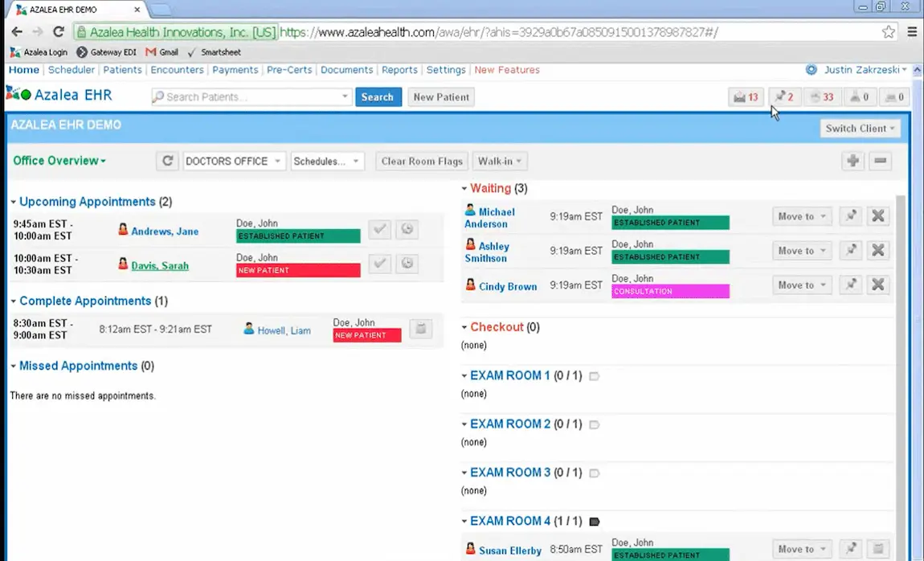Toggle the Exam Room 1 room flag
924x561 pixels.
point(594,375)
